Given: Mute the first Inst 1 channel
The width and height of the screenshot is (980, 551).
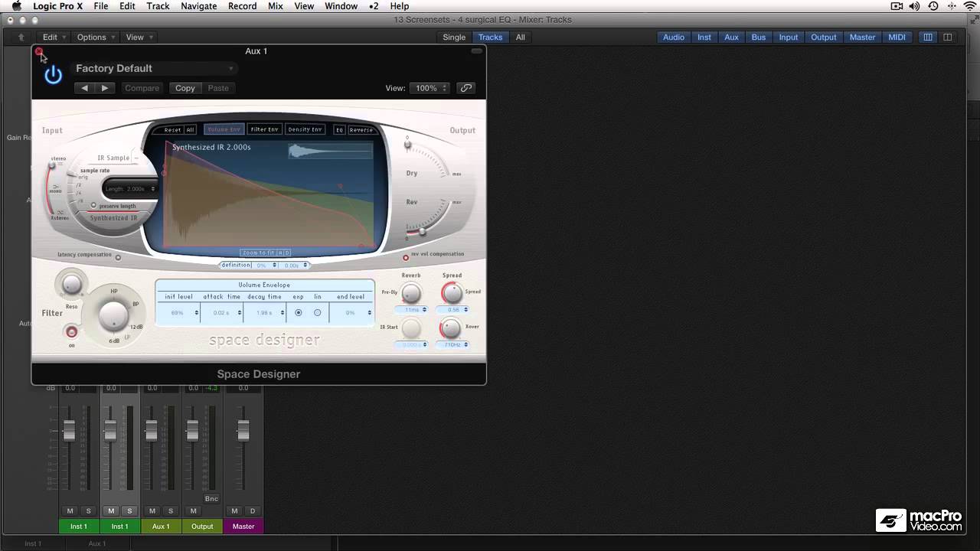Looking at the screenshot, I should 70,511.
